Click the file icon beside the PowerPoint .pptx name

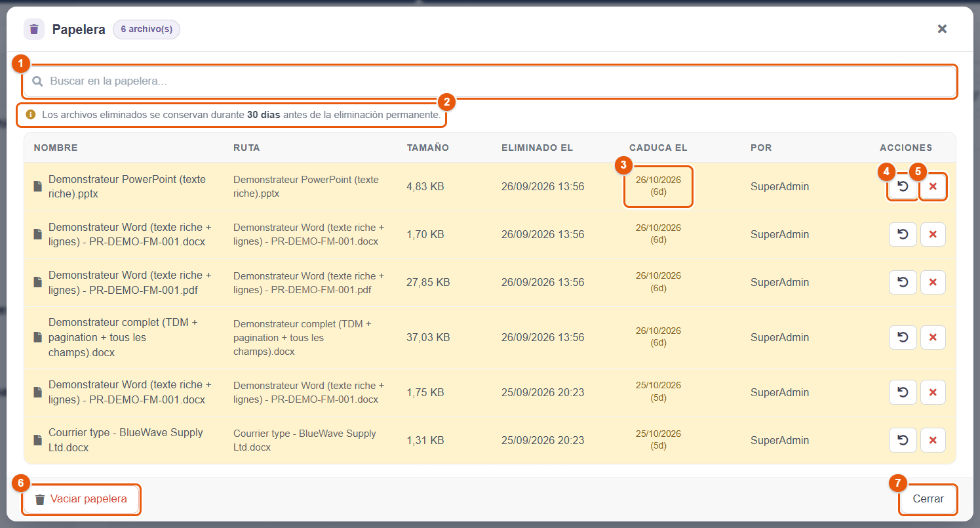point(38,187)
